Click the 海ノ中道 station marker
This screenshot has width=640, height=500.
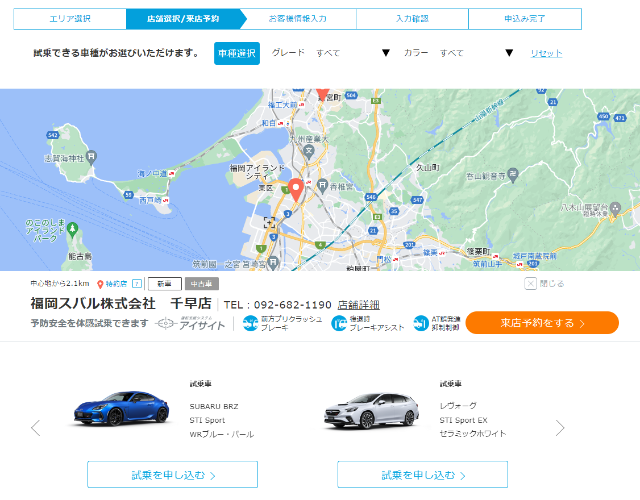pos(172,173)
